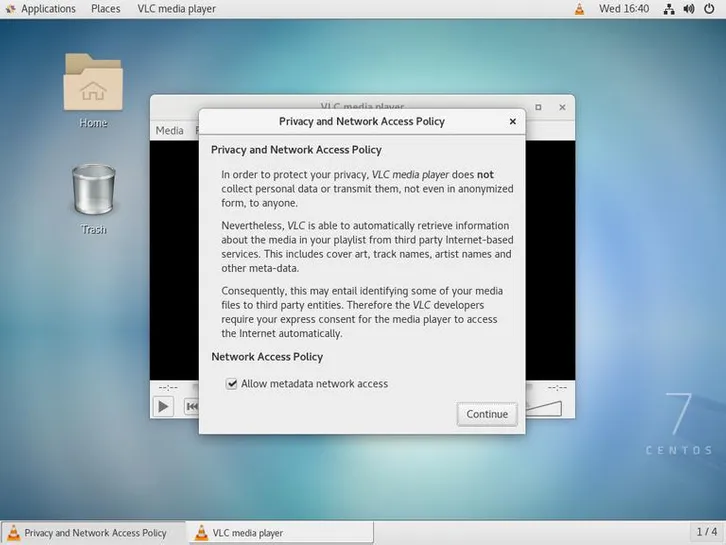Click the remaining time label in VLC
This screenshot has height=545, width=726.
point(557,388)
